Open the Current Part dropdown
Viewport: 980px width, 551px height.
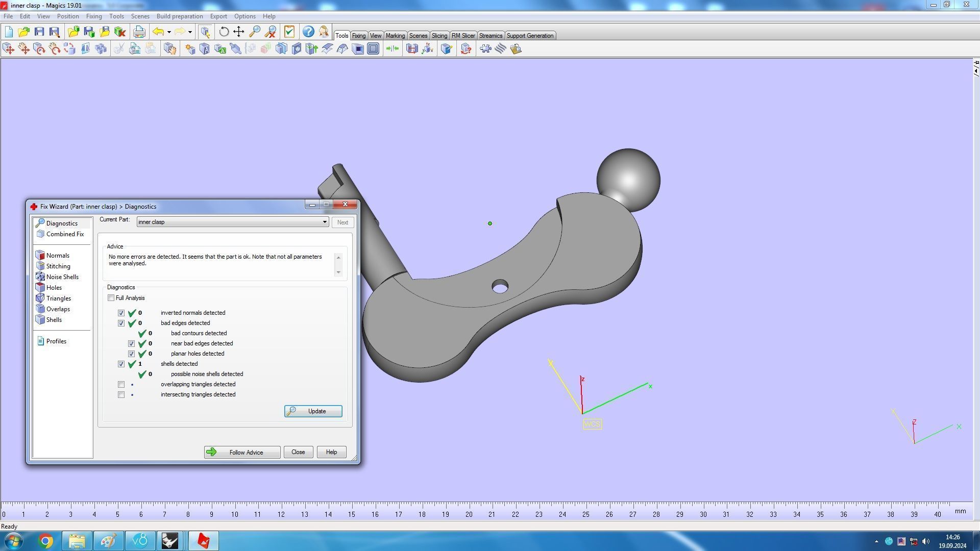[x=324, y=222]
